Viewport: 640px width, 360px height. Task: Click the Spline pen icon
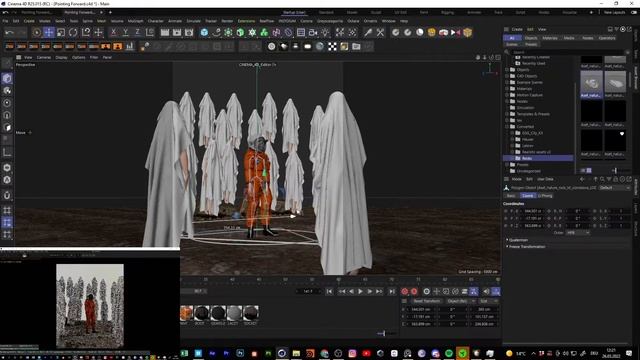click(216, 32)
